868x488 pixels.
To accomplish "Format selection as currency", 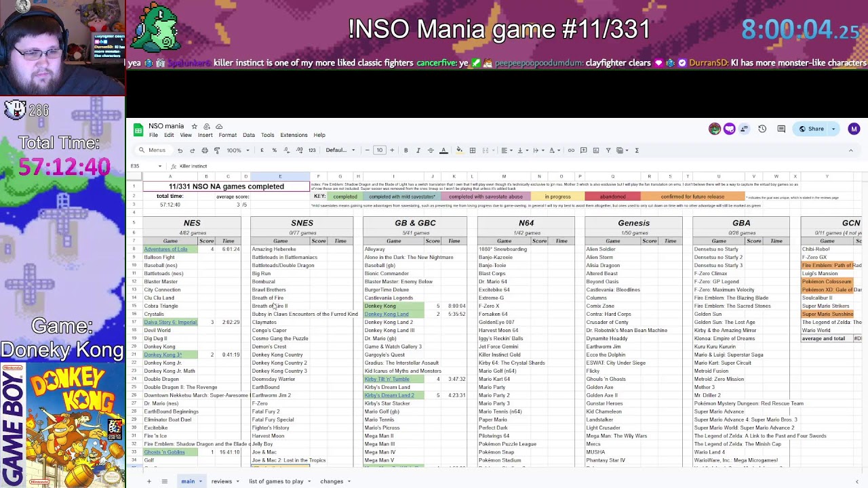I will coord(262,150).
